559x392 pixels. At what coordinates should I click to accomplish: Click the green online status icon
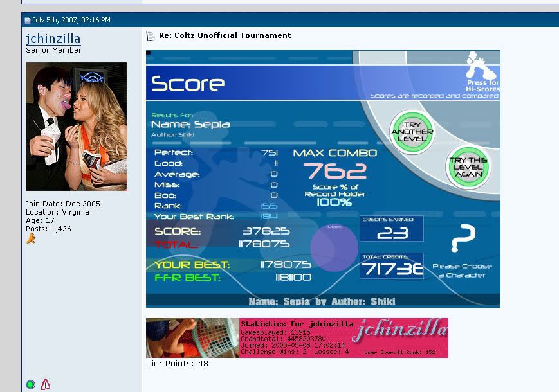coord(30,384)
